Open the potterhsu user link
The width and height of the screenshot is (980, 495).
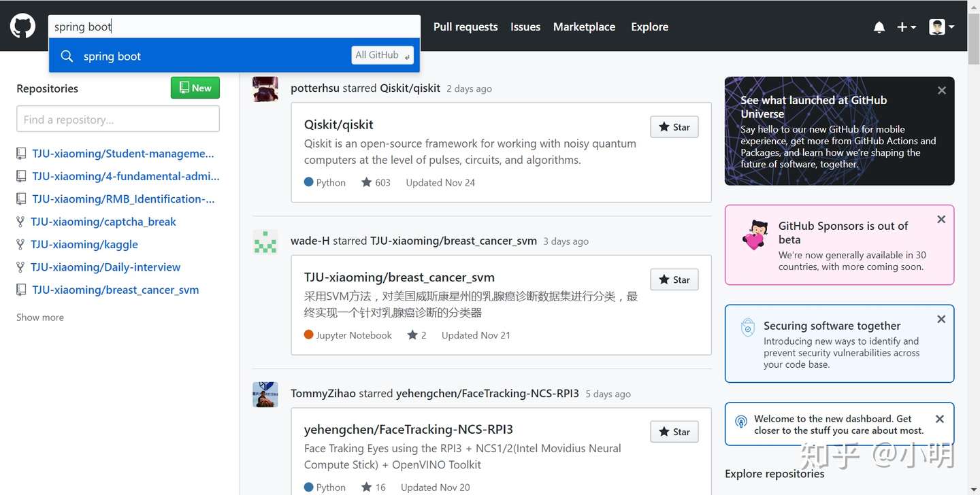click(315, 88)
